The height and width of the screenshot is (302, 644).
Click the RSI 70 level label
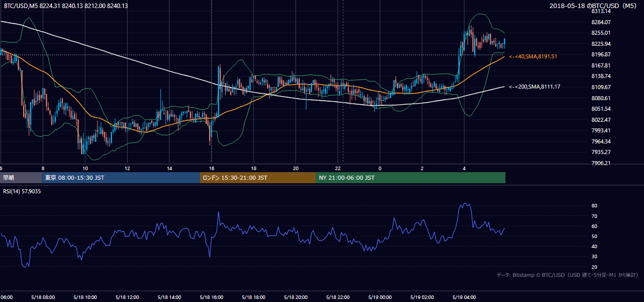pyautogui.click(x=594, y=216)
